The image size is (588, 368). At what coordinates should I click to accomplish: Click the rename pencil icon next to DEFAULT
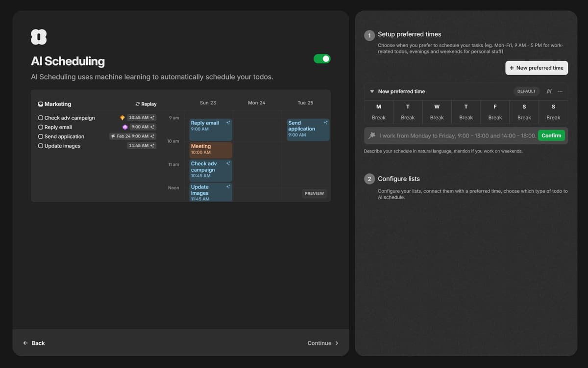[549, 91]
